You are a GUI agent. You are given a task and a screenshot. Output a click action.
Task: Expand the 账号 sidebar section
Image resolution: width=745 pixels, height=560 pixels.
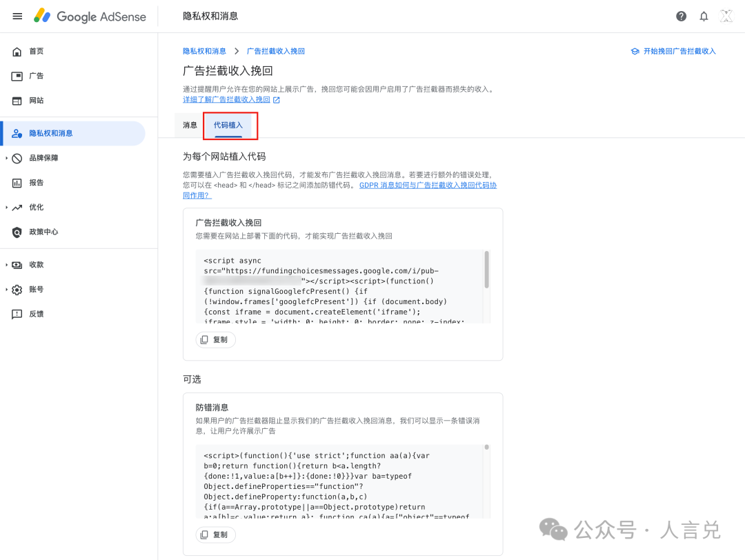7,290
